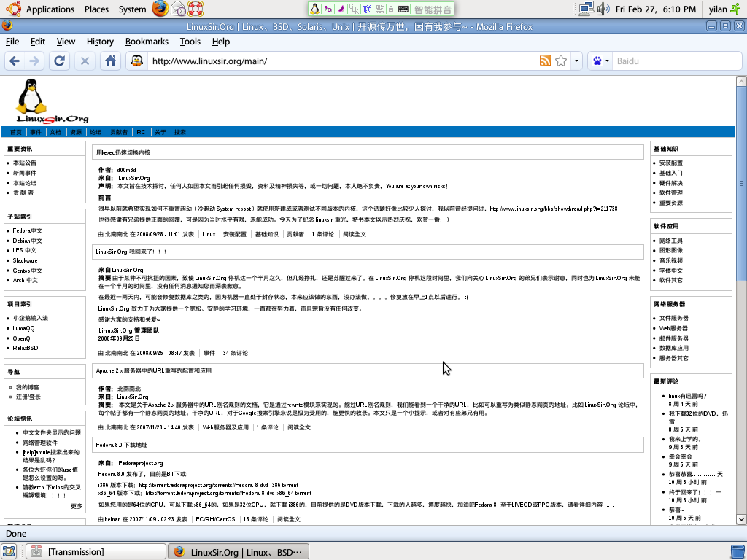
Task: Toggle the 联 option in input method bar
Action: 367,9
